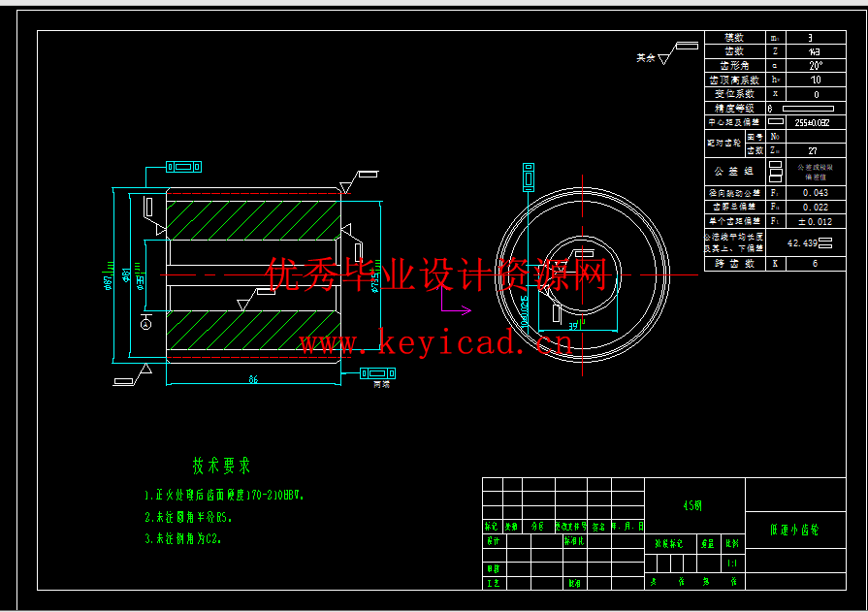Select the 86 width dimension text
Viewport: 868px width, 612px height.
(253, 377)
